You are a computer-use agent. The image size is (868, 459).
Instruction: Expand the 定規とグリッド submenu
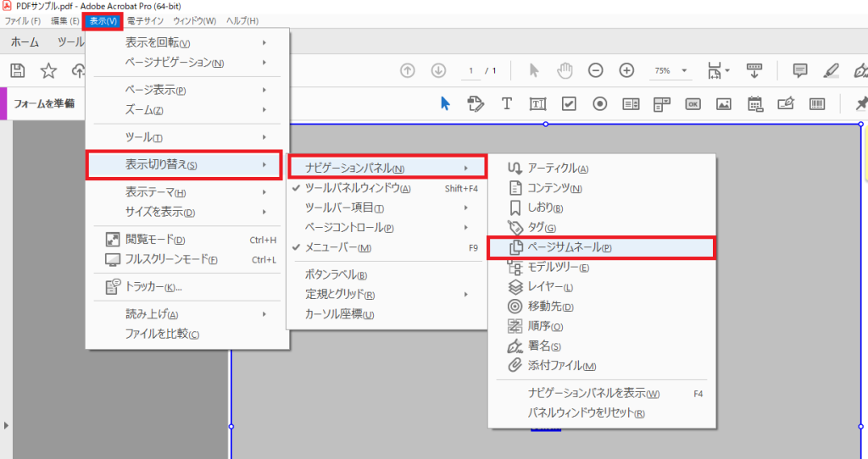[x=387, y=294]
